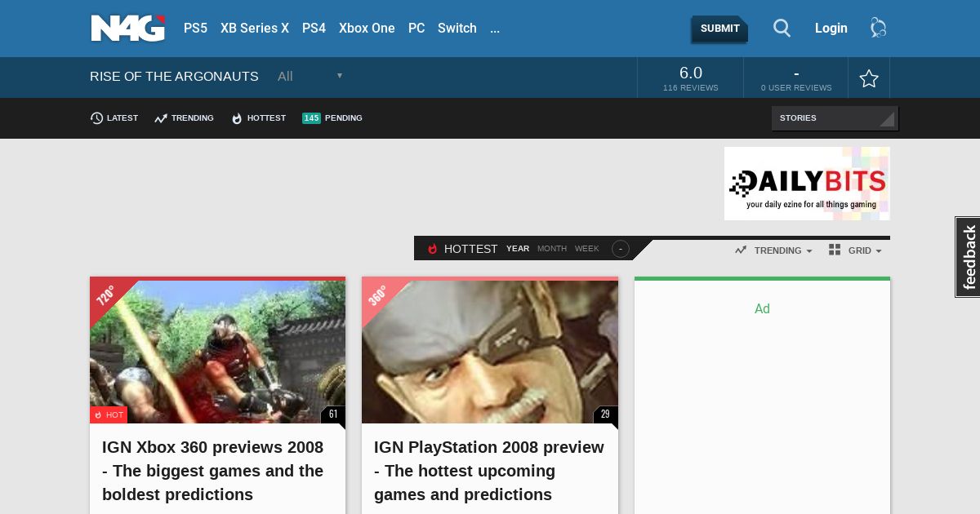Open the Xbox 360 story thumbnail image
The image size is (980, 514).
point(217,352)
